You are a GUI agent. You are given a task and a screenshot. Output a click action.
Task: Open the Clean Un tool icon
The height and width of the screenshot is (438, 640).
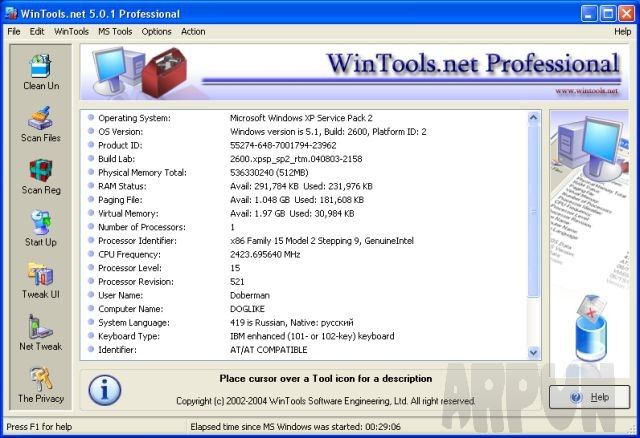(41, 67)
